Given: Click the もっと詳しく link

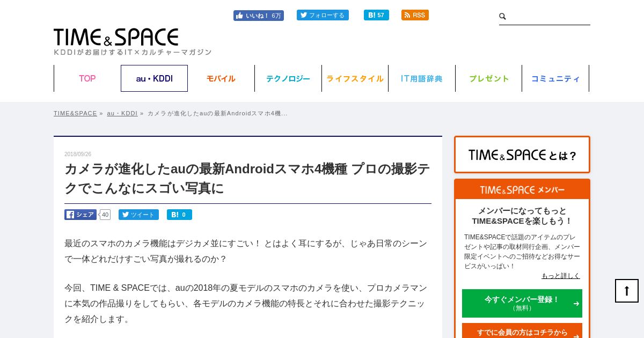Looking at the screenshot, I should 561,276.
